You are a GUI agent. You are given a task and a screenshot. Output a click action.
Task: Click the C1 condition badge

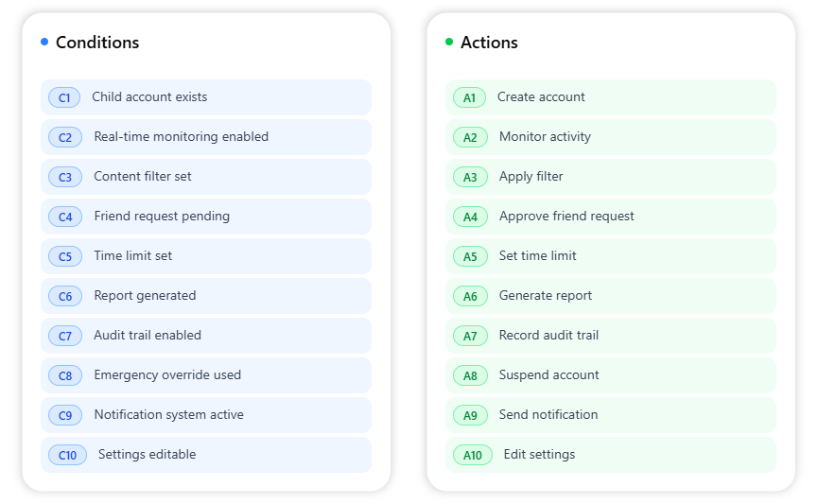coord(64,97)
